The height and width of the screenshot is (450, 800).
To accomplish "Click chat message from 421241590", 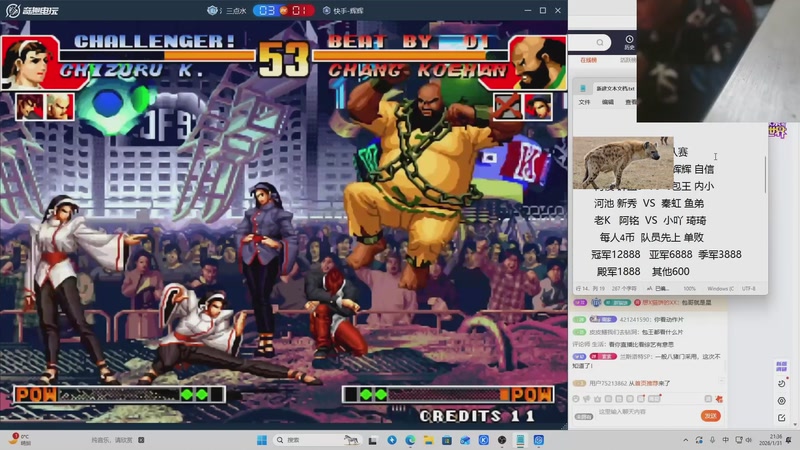I will coord(628,319).
